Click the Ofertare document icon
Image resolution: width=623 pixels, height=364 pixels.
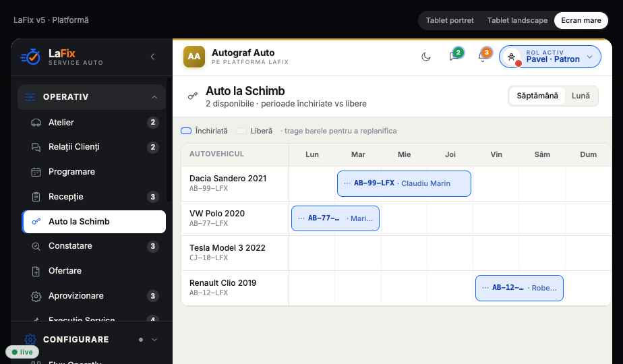[x=36, y=271]
